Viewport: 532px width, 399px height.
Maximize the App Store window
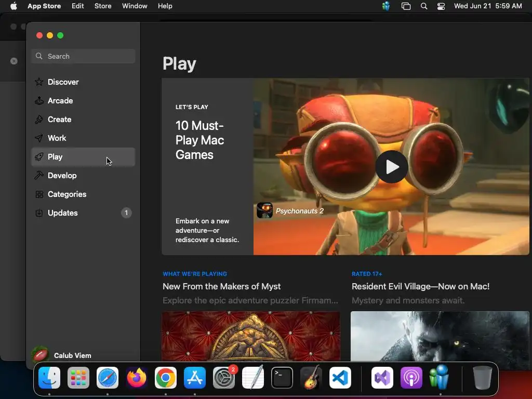pos(60,35)
